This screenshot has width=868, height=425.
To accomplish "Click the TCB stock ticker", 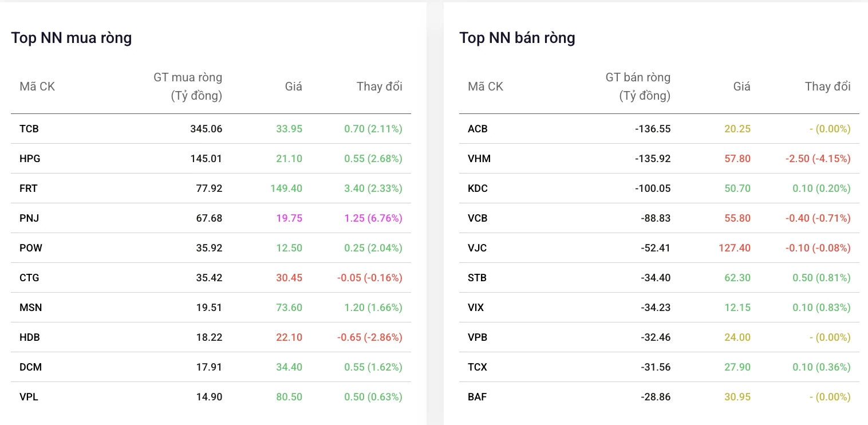I will [29, 129].
